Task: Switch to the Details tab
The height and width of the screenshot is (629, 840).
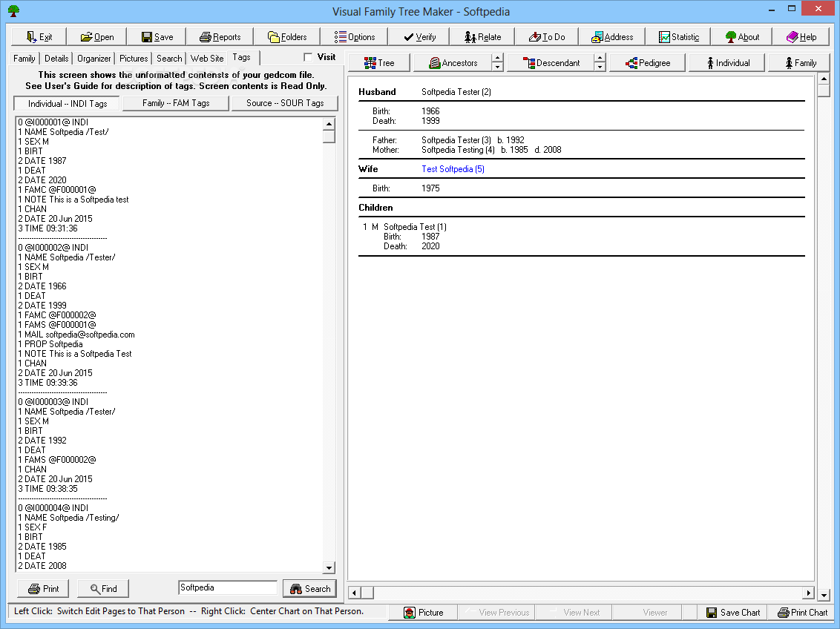Action: tap(56, 59)
